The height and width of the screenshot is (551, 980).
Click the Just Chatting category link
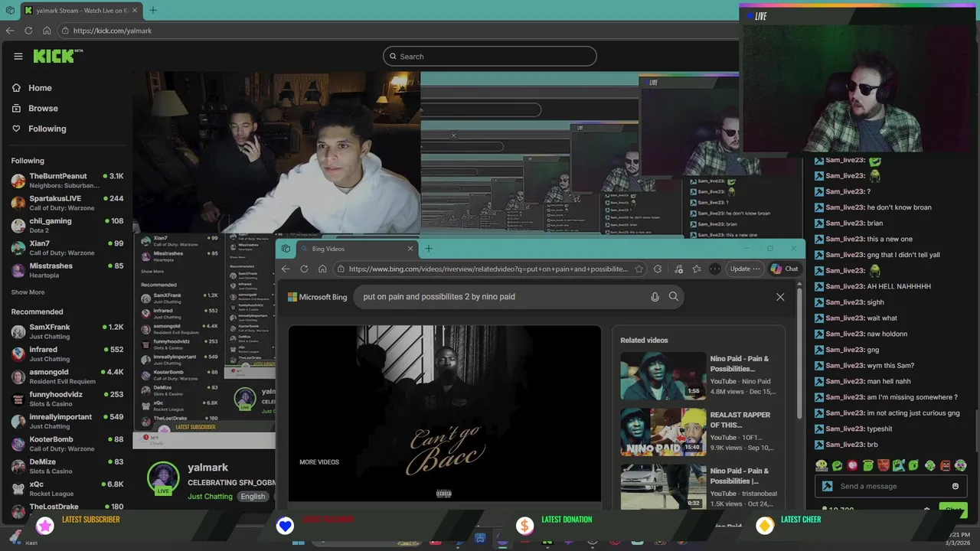pyautogui.click(x=210, y=496)
